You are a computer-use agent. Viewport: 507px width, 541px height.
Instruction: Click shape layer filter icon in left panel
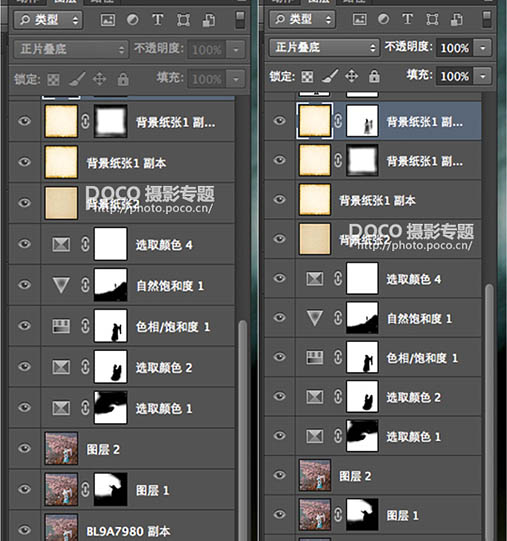point(183,20)
